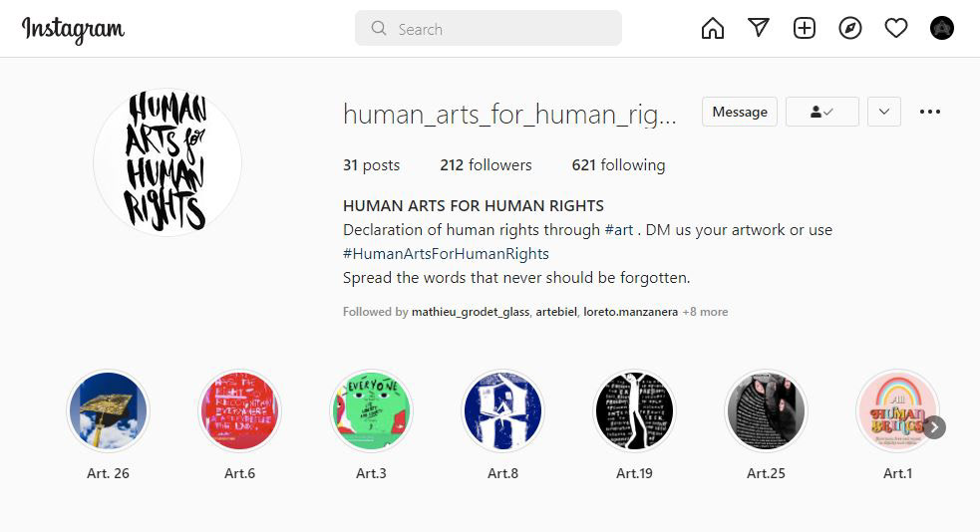Open the Explore compass icon
This screenshot has width=980, height=532.
pyautogui.click(x=850, y=29)
